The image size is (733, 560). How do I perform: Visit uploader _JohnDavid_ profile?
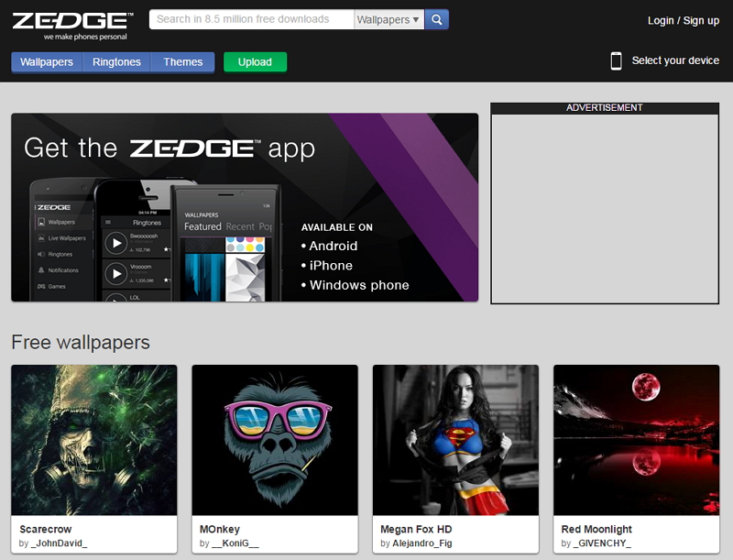[x=59, y=544]
